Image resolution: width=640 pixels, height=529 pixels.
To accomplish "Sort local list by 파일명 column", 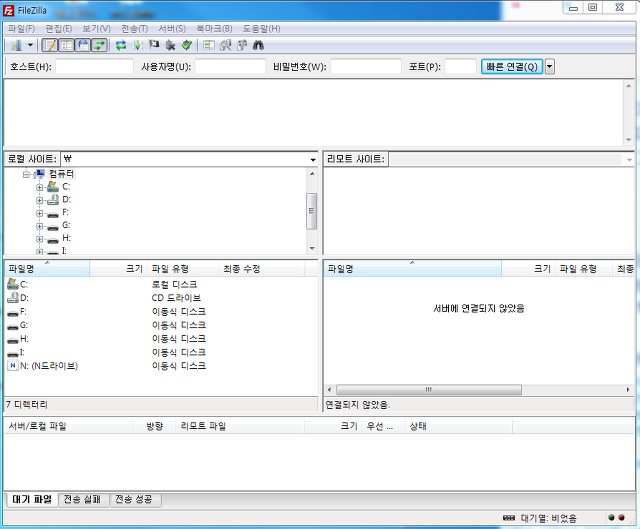I will (x=47, y=269).
